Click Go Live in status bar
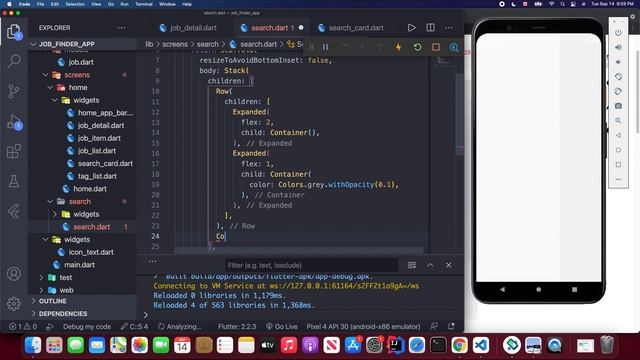Viewport: 640px width, 360px height. [282, 327]
